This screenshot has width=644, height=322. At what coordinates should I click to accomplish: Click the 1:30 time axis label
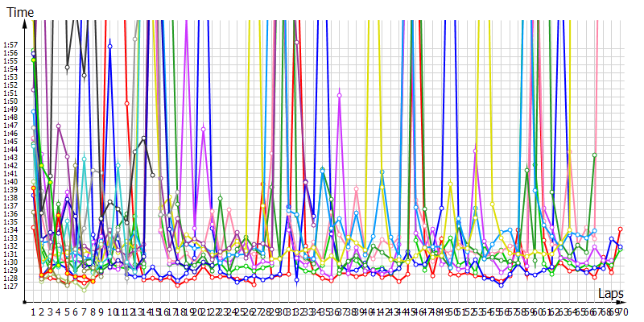click(10, 262)
